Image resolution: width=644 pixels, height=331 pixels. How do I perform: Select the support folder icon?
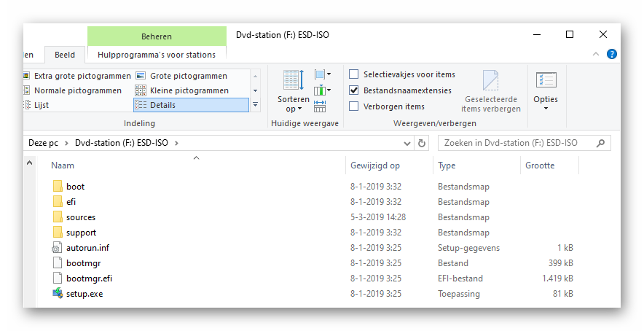pyautogui.click(x=58, y=233)
